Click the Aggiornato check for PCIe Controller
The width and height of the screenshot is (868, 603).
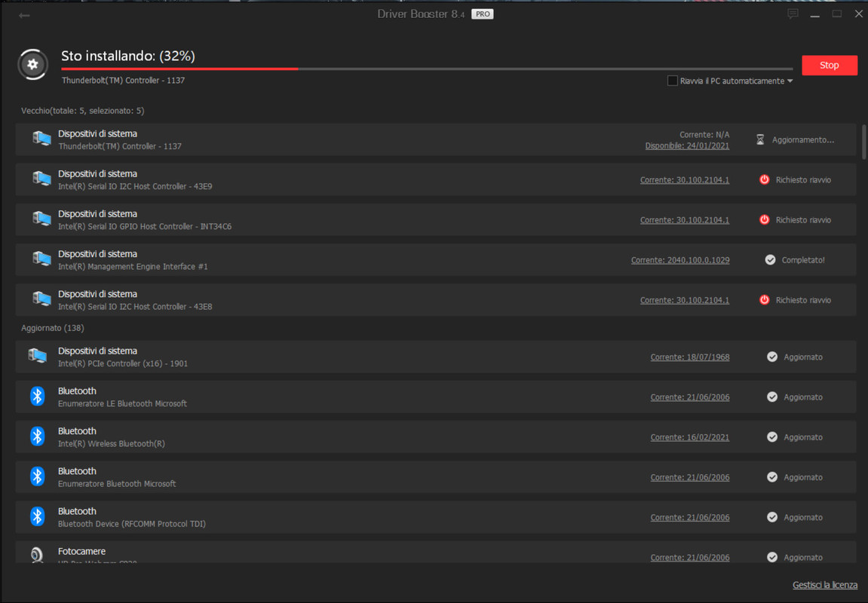click(x=772, y=357)
